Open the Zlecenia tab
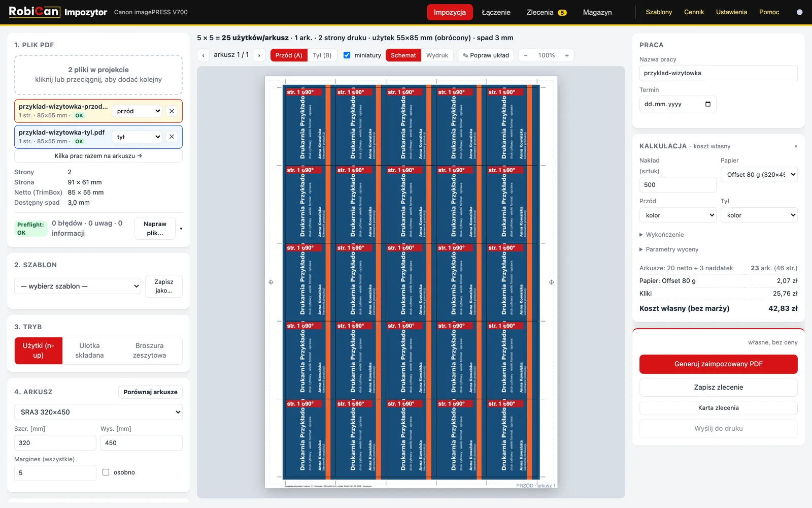Screen dimensions: 812x508 pyautogui.click(x=546, y=12)
